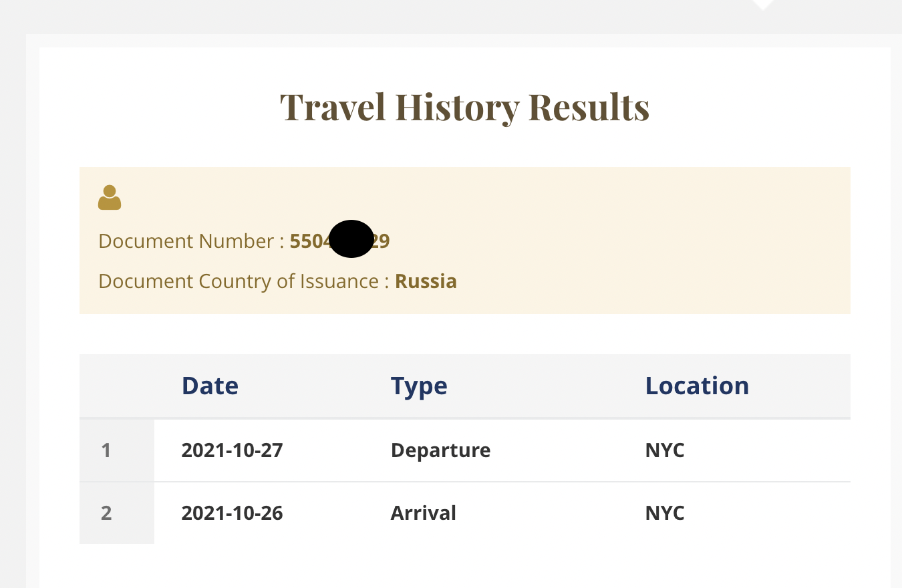This screenshot has height=588, width=902.
Task: Select row number 2 cell
Action: coord(117,513)
